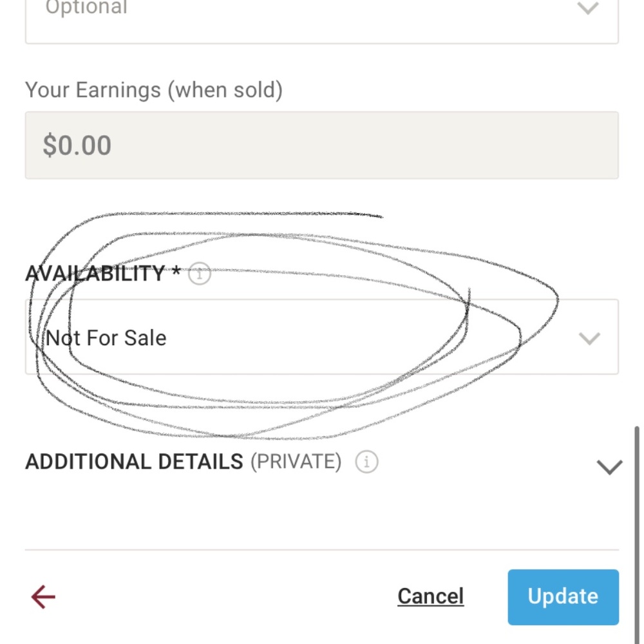Open the Availability dropdown

(322, 337)
